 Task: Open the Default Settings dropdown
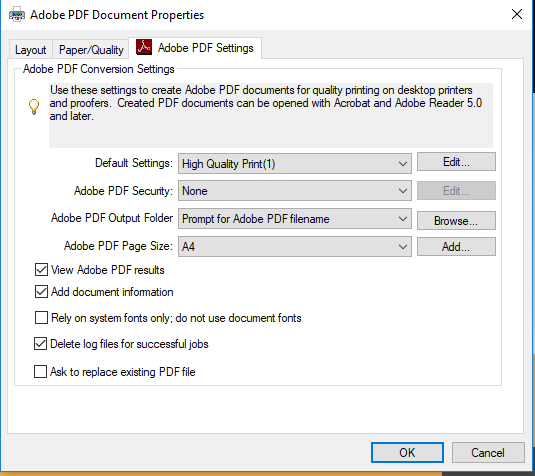[295, 164]
